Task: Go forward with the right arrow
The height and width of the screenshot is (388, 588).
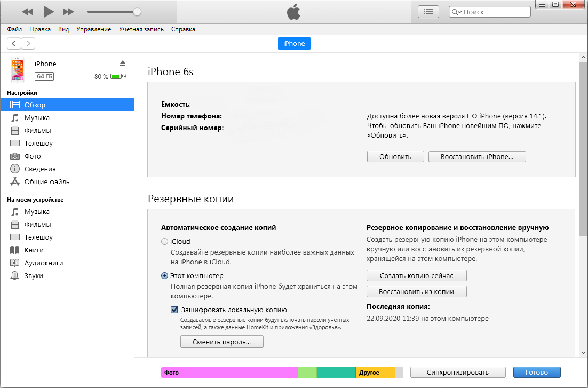Action: pos(28,44)
